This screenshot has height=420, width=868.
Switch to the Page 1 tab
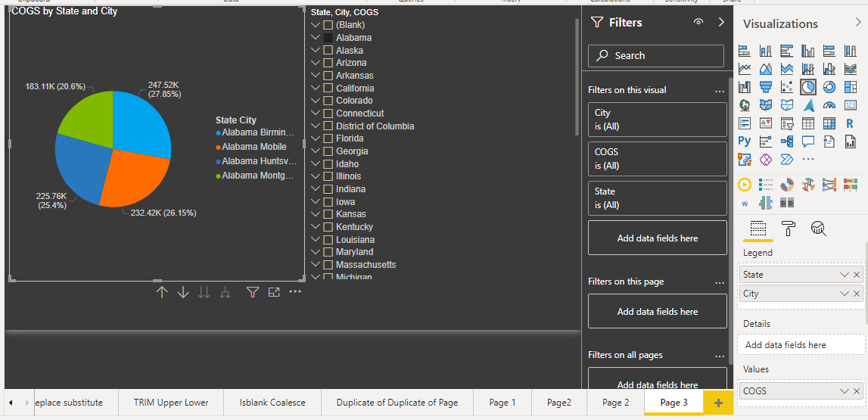[x=502, y=403]
